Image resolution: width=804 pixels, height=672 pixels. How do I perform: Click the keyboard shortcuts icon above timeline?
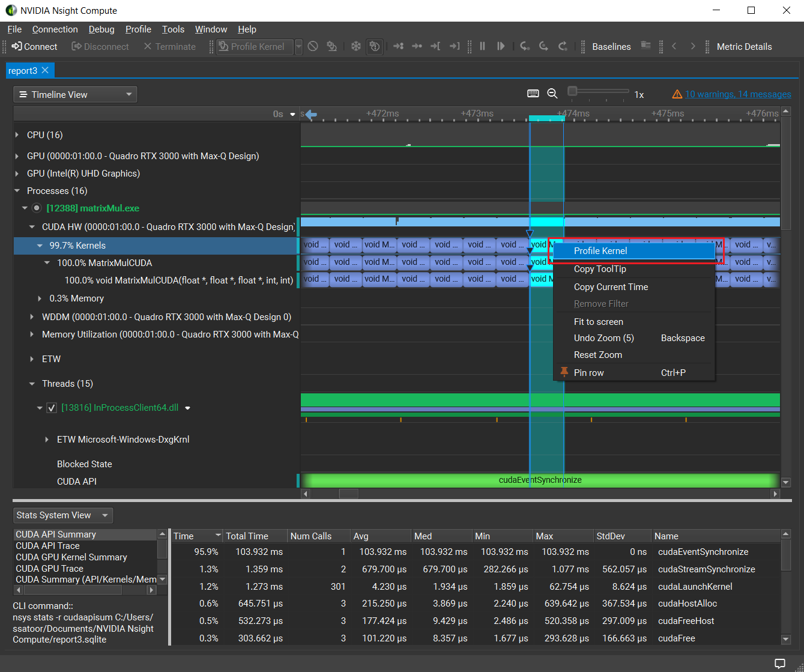(533, 94)
